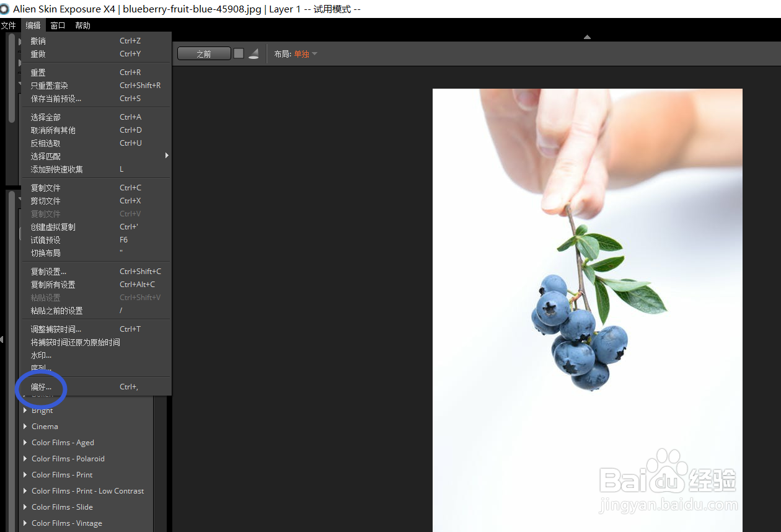The height and width of the screenshot is (532, 781).
Task: Open the 布局 layout dropdown
Action: 306,54
